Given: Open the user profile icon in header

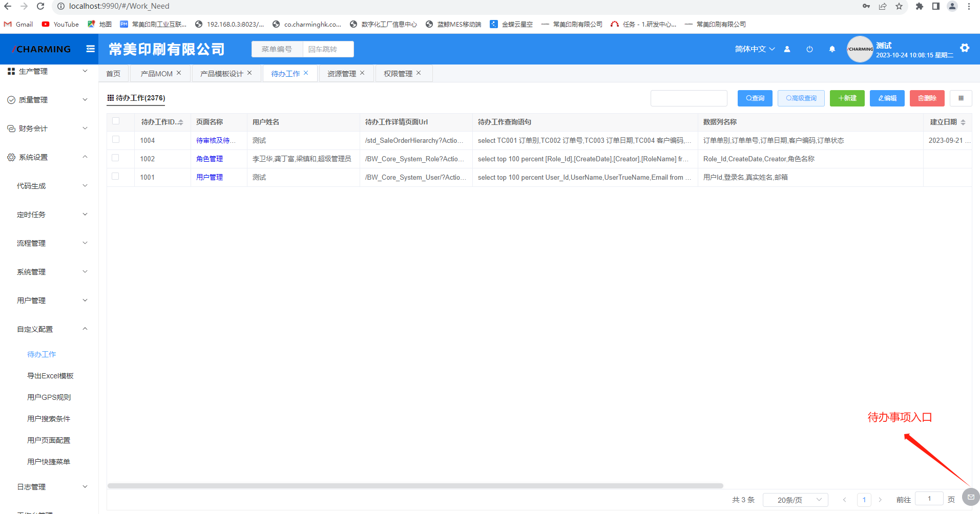Looking at the screenshot, I should (x=787, y=49).
